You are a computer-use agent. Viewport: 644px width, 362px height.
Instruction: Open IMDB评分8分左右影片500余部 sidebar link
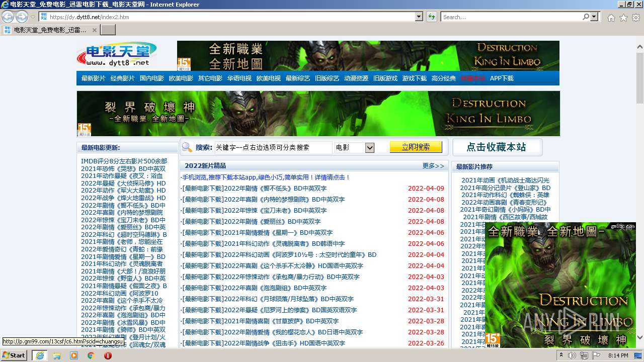[x=124, y=161]
